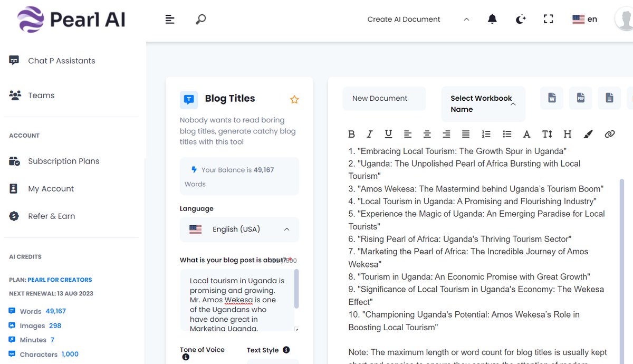
Task: Open the en language selector
Action: click(x=584, y=20)
